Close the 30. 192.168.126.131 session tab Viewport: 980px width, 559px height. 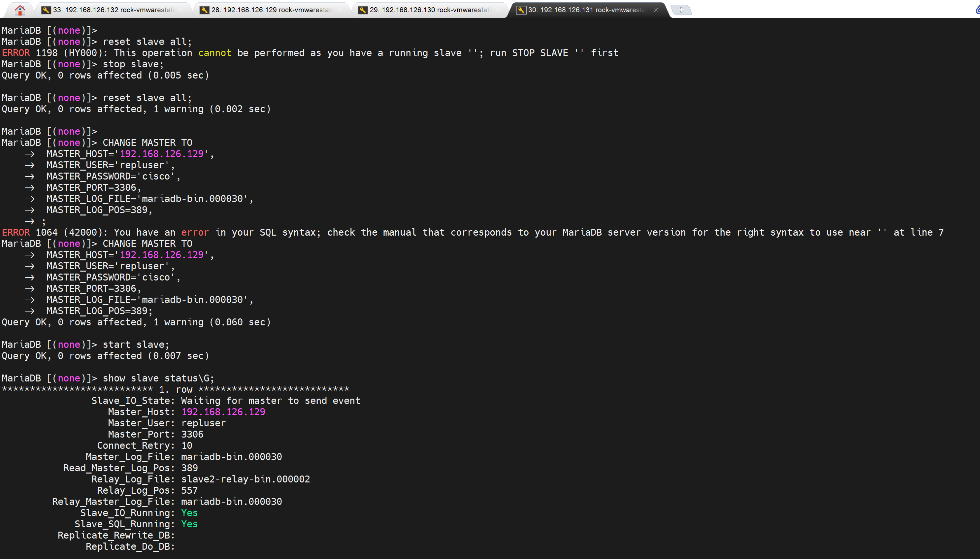(656, 10)
